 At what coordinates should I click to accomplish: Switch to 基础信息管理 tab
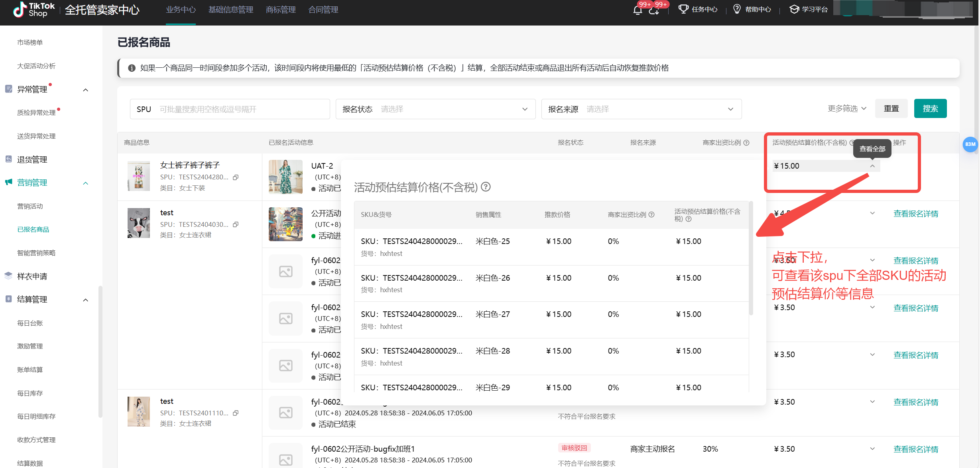[231, 10]
